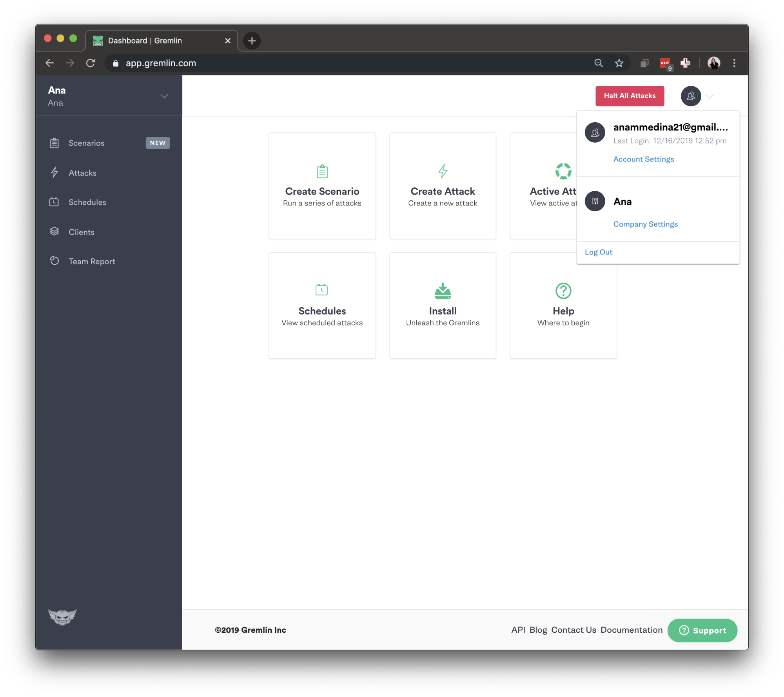Click "Create a new attack" card text
784x697 pixels.
point(443,203)
